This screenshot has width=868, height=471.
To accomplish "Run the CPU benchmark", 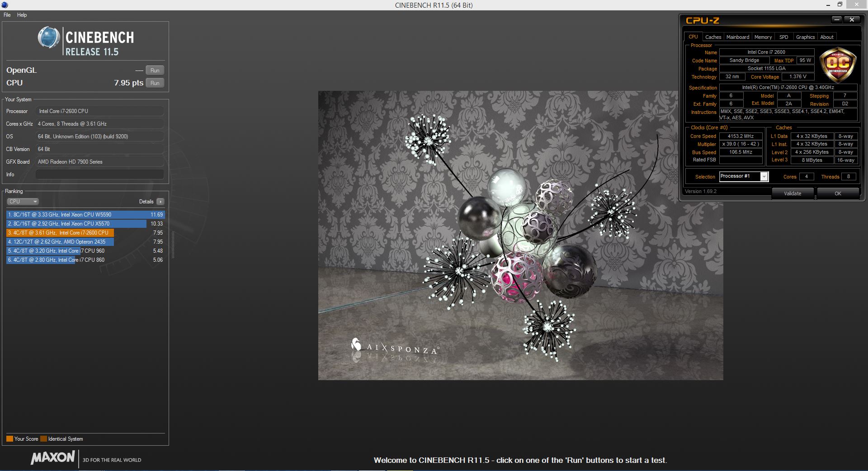I will pyautogui.click(x=155, y=83).
